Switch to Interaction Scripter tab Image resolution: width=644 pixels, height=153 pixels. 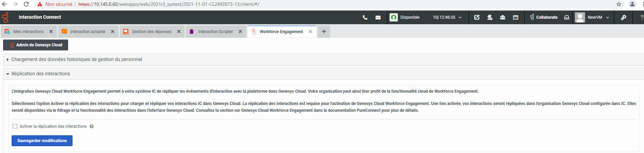point(215,32)
